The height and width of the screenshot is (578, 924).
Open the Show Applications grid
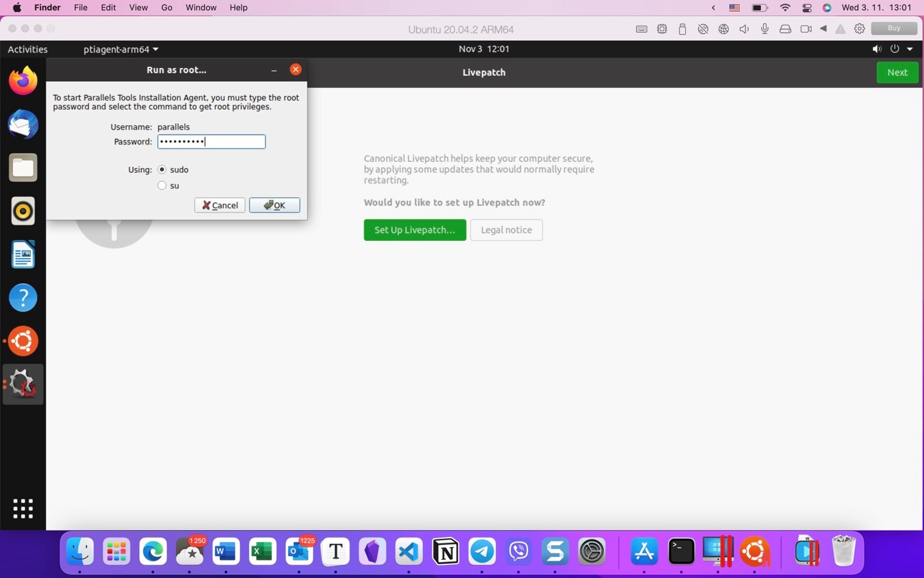pyautogui.click(x=22, y=508)
